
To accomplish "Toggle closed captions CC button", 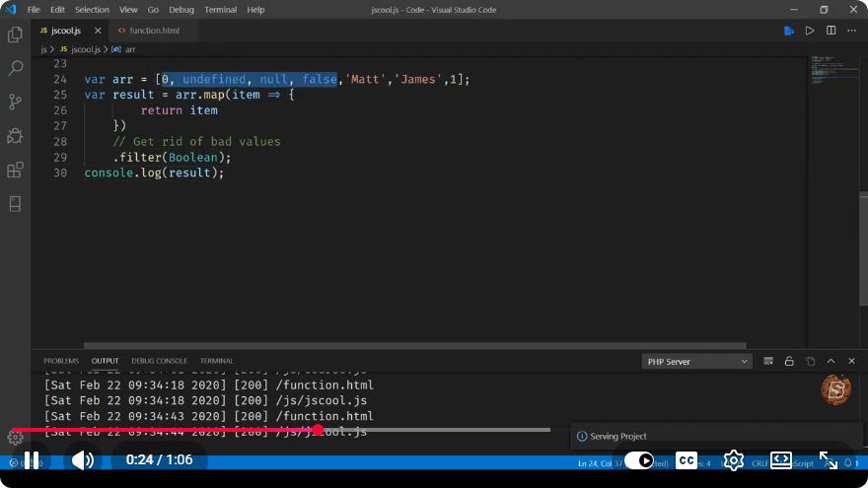I will 687,460.
